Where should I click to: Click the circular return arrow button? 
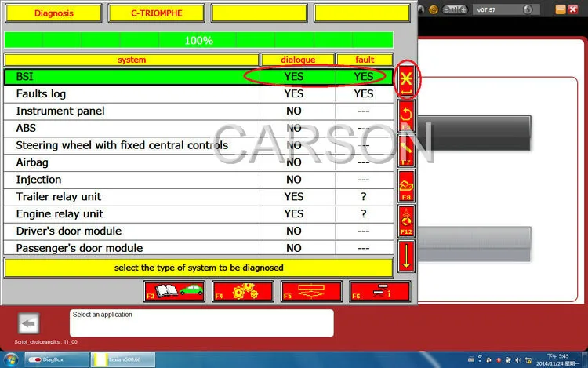point(406,115)
